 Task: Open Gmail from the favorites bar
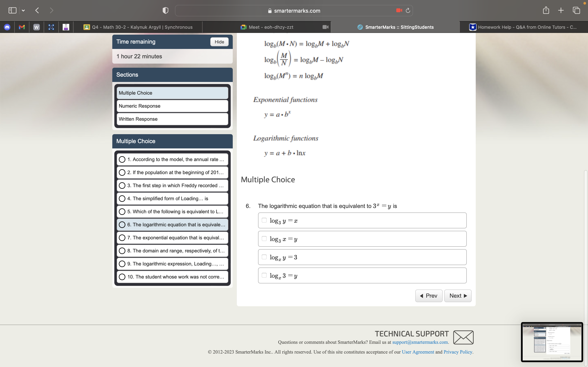point(22,27)
